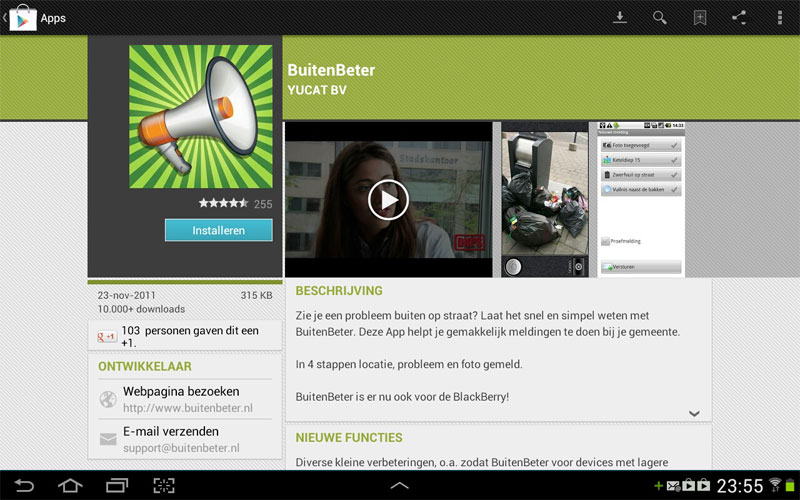Click the Installeren button
The width and height of the screenshot is (800, 500).
pyautogui.click(x=218, y=230)
